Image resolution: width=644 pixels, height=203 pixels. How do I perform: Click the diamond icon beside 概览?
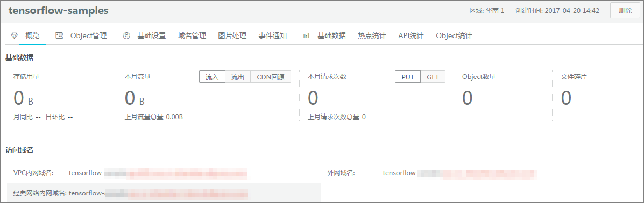click(15, 35)
